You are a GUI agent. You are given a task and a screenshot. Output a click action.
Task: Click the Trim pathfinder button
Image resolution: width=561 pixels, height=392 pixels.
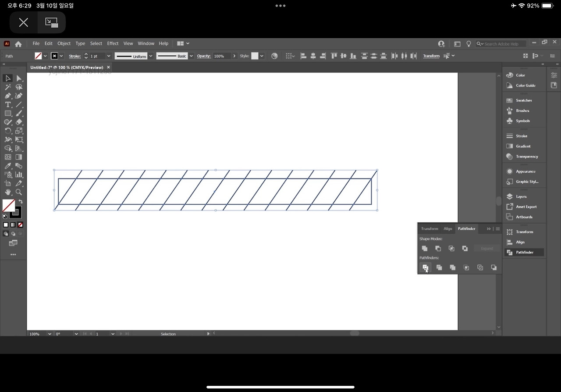coord(439,267)
